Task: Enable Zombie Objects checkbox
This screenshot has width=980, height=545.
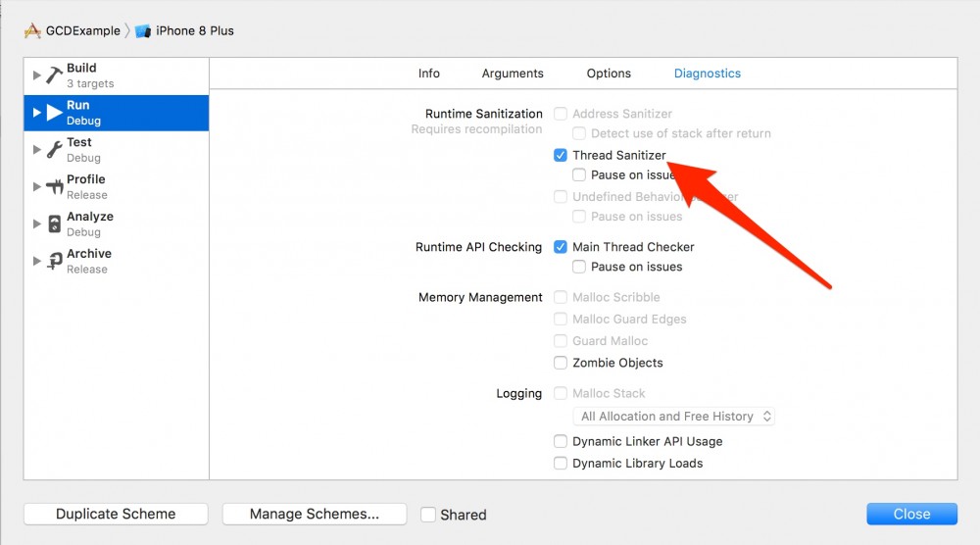Action: 561,363
